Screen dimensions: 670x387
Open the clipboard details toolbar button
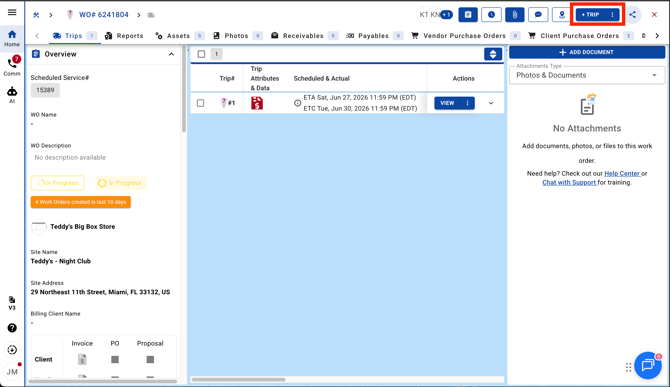[468, 15]
